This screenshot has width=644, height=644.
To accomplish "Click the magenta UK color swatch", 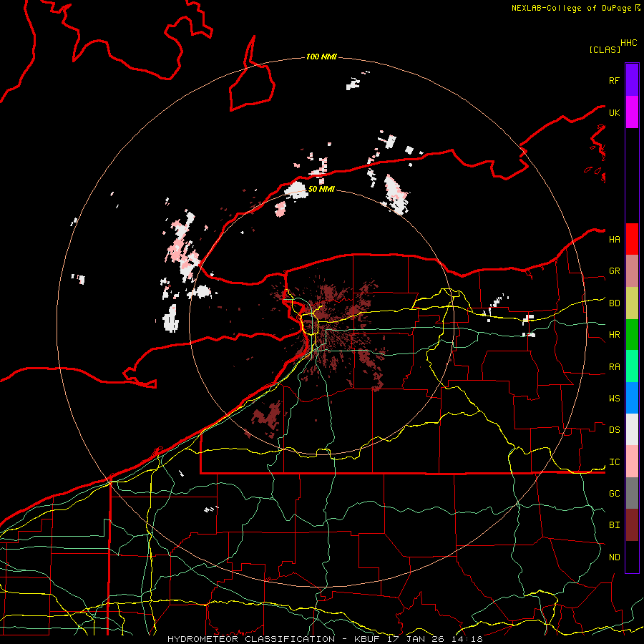I will [x=632, y=112].
